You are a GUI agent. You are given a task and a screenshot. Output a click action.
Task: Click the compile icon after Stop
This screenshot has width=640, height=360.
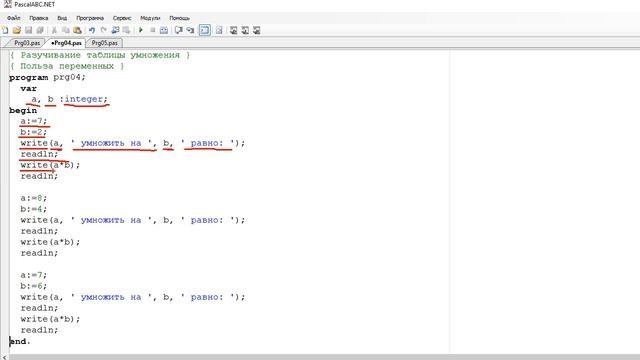tap(164, 30)
